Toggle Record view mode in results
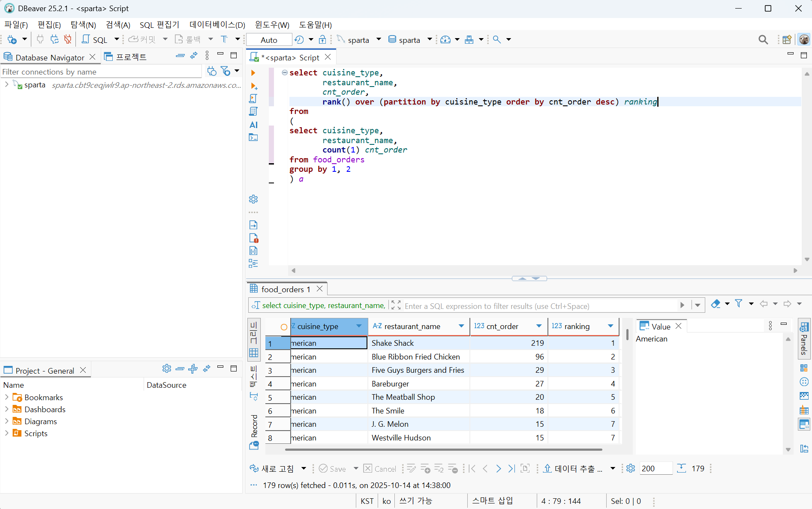The image size is (812, 509). [x=254, y=432]
